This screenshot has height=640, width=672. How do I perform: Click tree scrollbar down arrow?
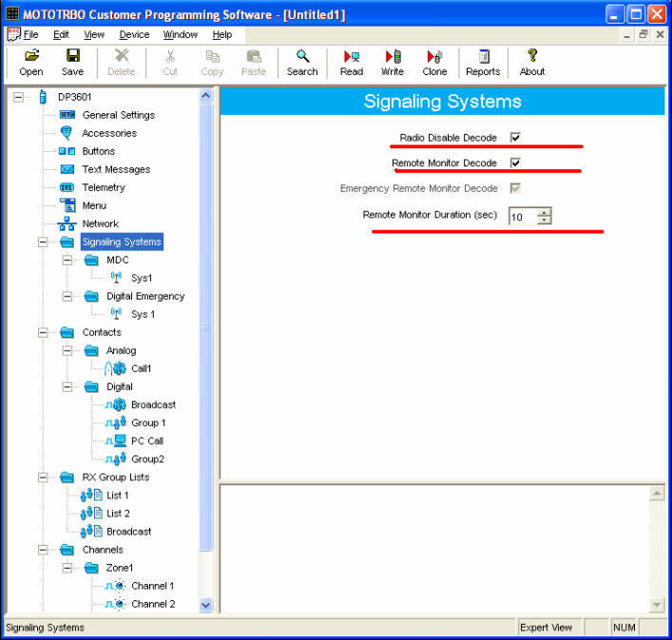(206, 605)
